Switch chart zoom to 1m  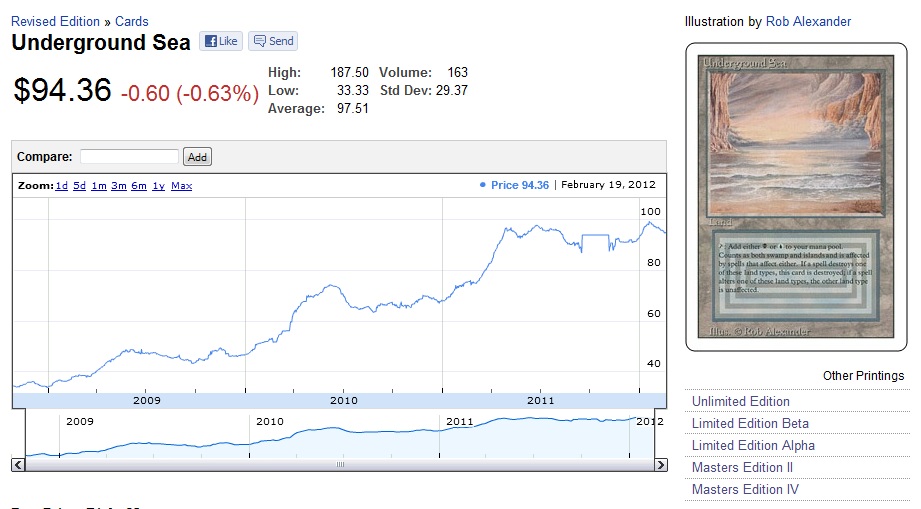[x=99, y=186]
